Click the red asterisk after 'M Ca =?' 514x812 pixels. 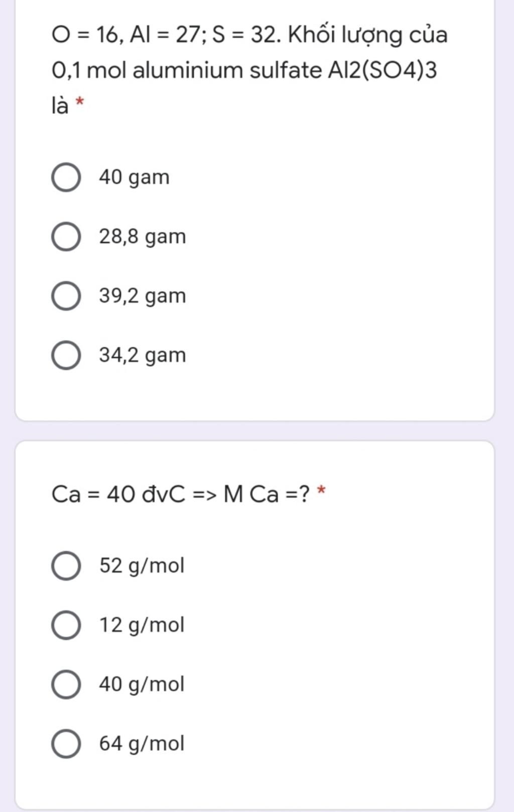(321, 491)
